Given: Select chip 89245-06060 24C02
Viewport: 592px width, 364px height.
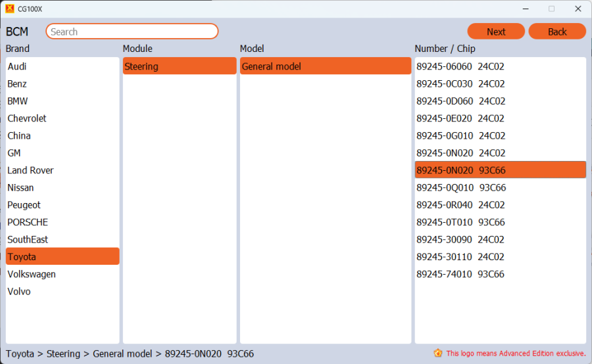Looking at the screenshot, I should pyautogui.click(x=460, y=66).
